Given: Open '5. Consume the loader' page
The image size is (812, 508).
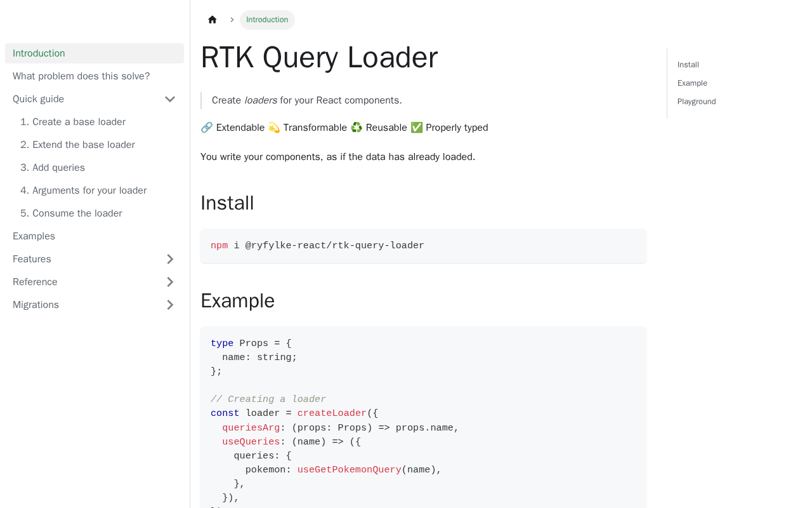Looking at the screenshot, I should click(98, 213).
